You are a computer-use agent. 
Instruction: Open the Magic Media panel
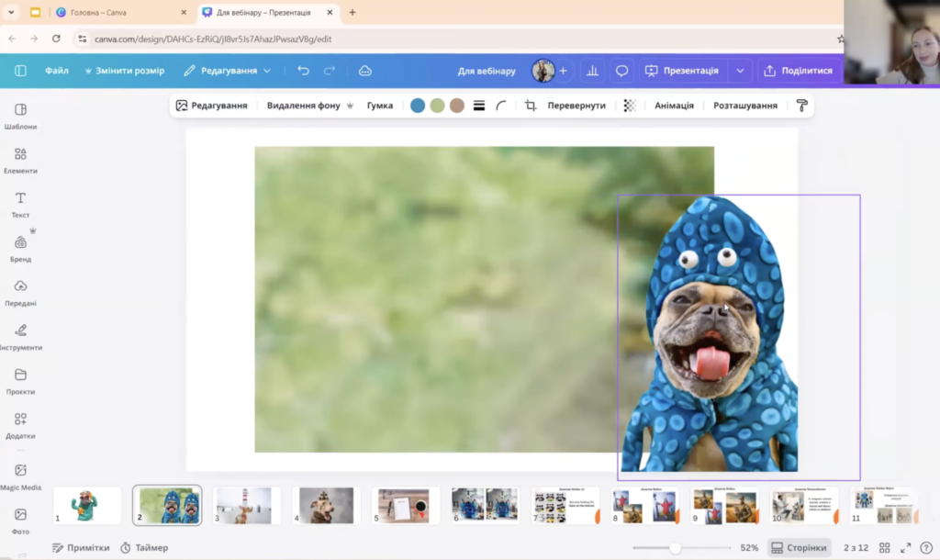point(20,476)
